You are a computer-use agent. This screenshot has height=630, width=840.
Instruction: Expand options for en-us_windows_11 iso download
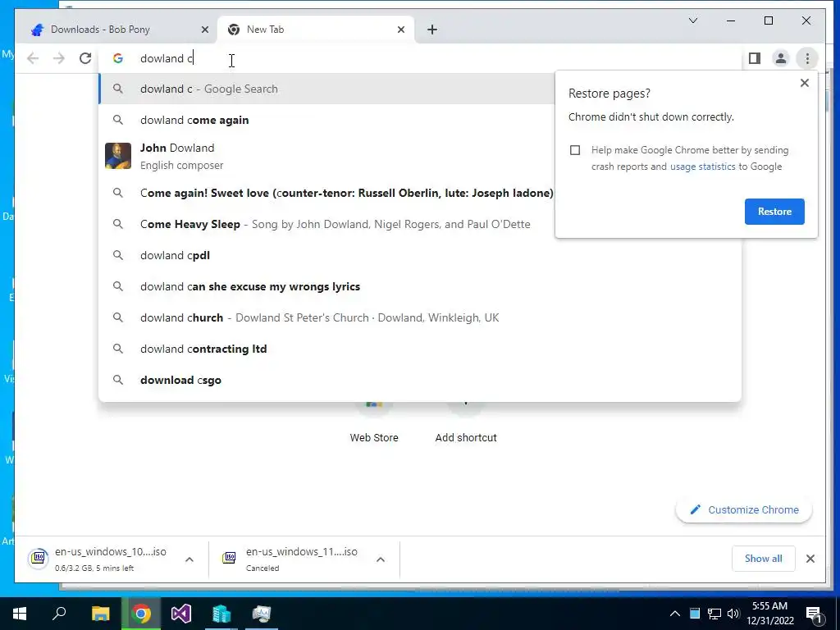381,559
